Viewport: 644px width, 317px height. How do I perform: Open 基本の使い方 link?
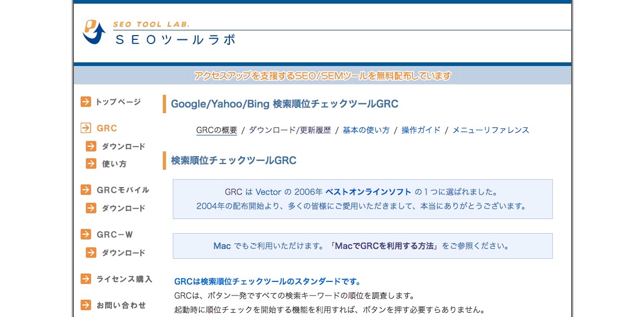367,130
